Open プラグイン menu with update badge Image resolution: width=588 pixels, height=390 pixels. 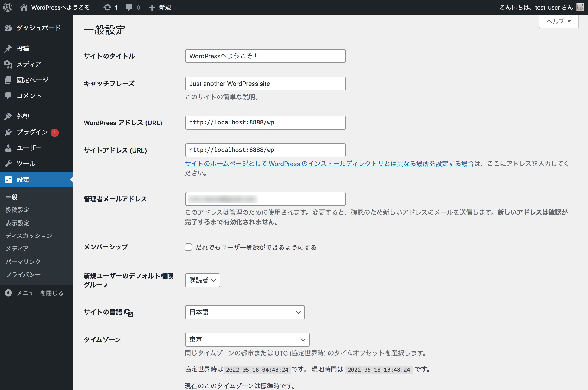[x=32, y=132]
